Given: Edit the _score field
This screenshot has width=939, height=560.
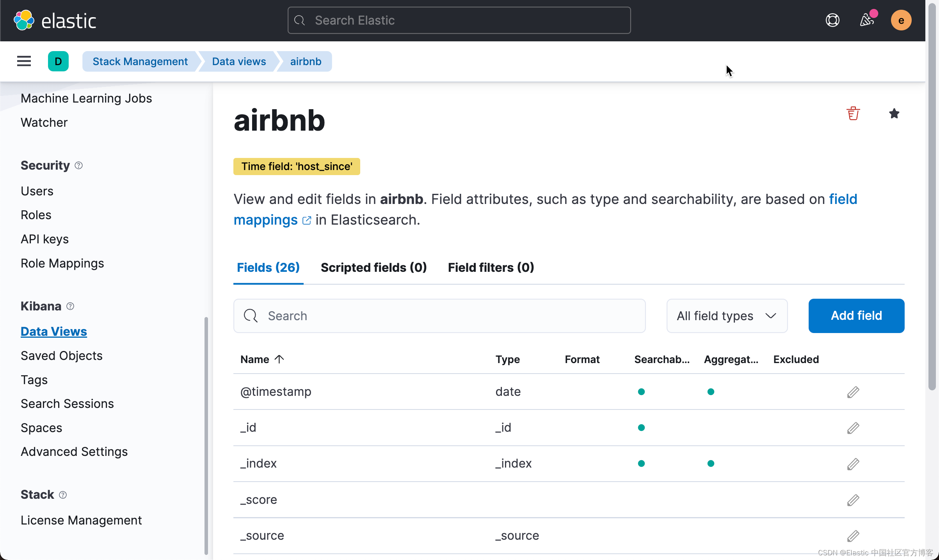Looking at the screenshot, I should tap(853, 500).
